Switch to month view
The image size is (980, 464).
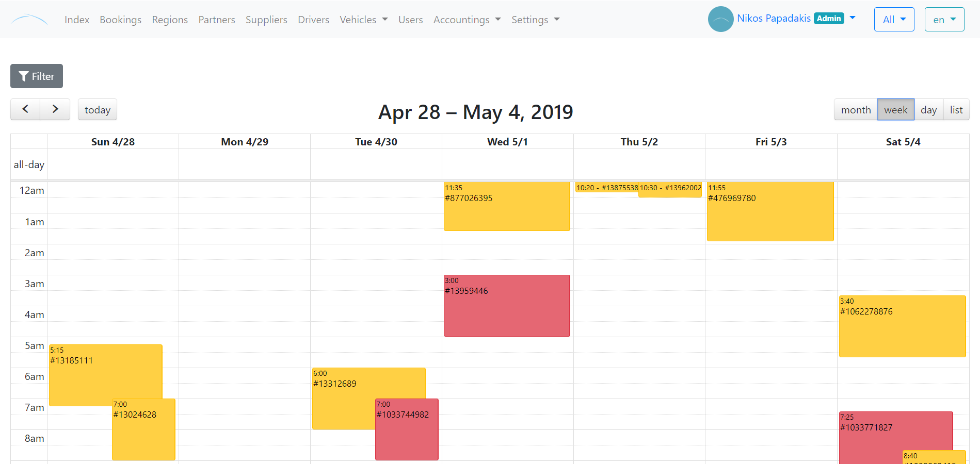[x=856, y=109]
